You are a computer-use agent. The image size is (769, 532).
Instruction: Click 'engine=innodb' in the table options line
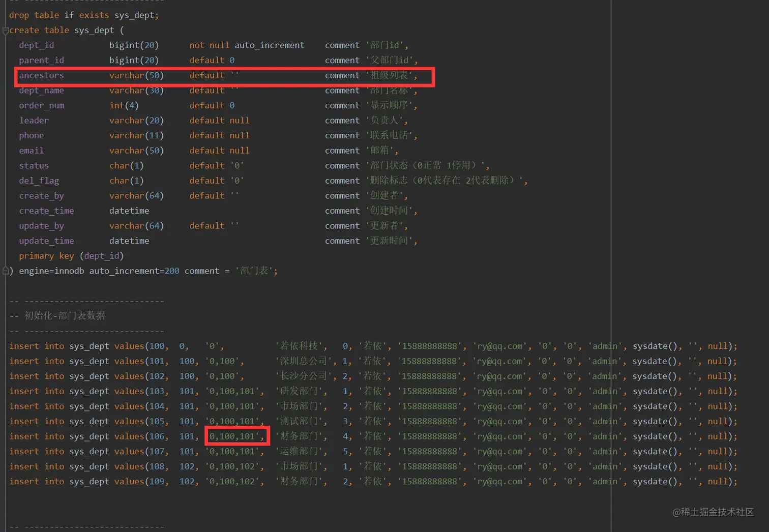(x=51, y=271)
